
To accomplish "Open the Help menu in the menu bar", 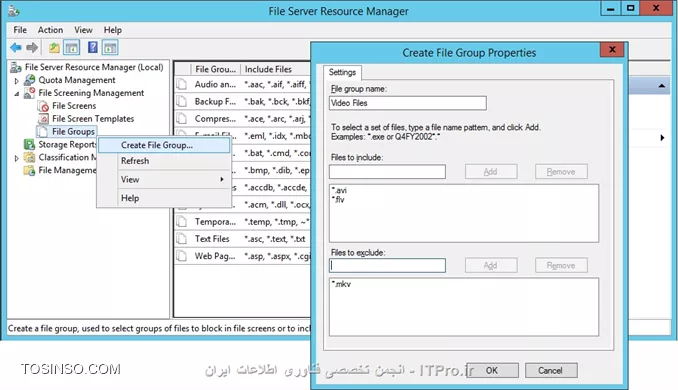I will coord(112,30).
